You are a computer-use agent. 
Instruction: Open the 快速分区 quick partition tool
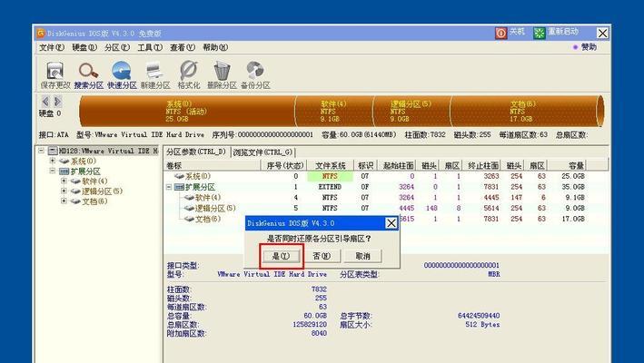click(x=122, y=74)
